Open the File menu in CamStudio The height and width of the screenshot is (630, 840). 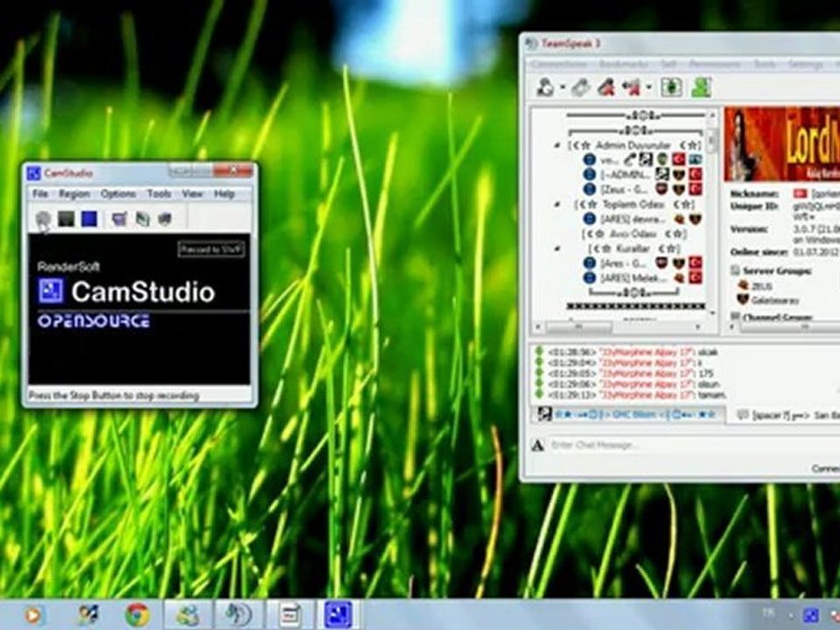(x=40, y=193)
